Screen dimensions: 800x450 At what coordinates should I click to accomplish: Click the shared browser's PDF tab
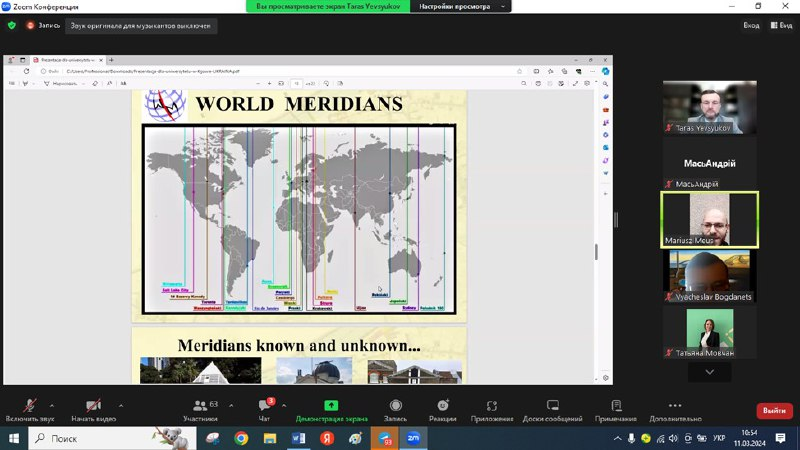pos(67,60)
